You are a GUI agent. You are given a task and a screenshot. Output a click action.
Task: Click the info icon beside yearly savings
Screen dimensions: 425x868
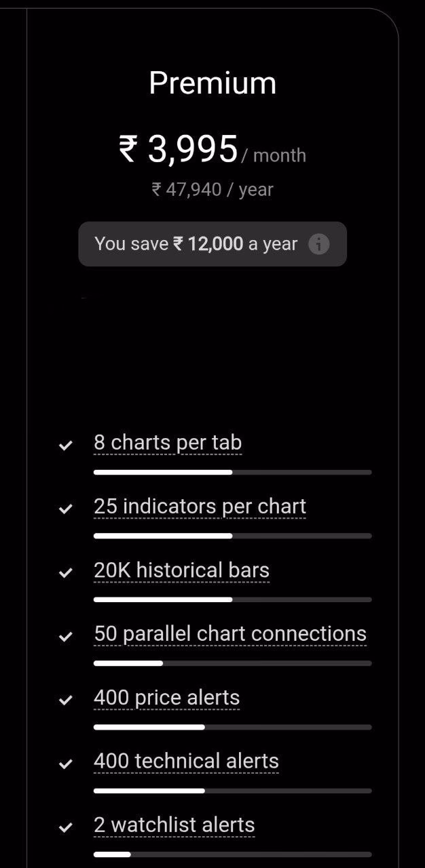click(x=318, y=244)
